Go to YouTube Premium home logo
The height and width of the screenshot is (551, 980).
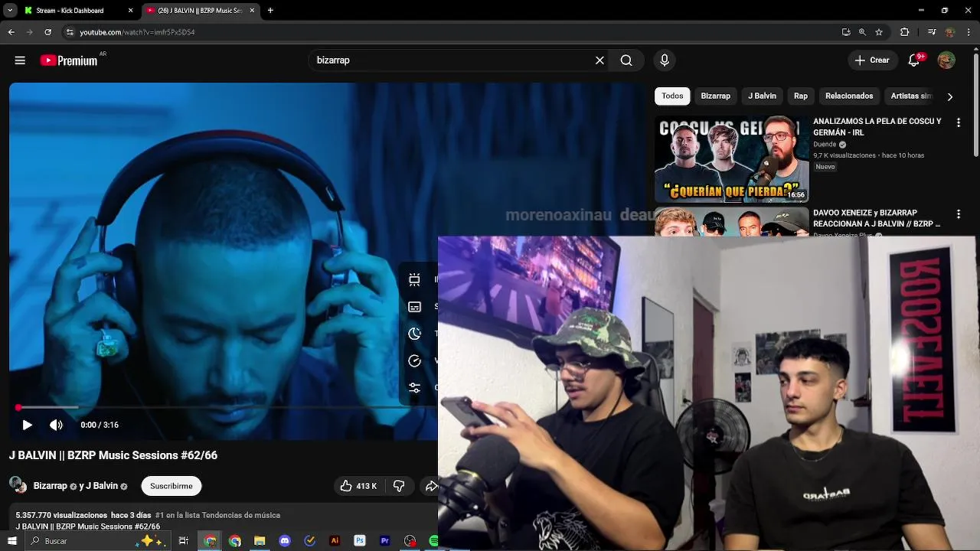(x=70, y=60)
